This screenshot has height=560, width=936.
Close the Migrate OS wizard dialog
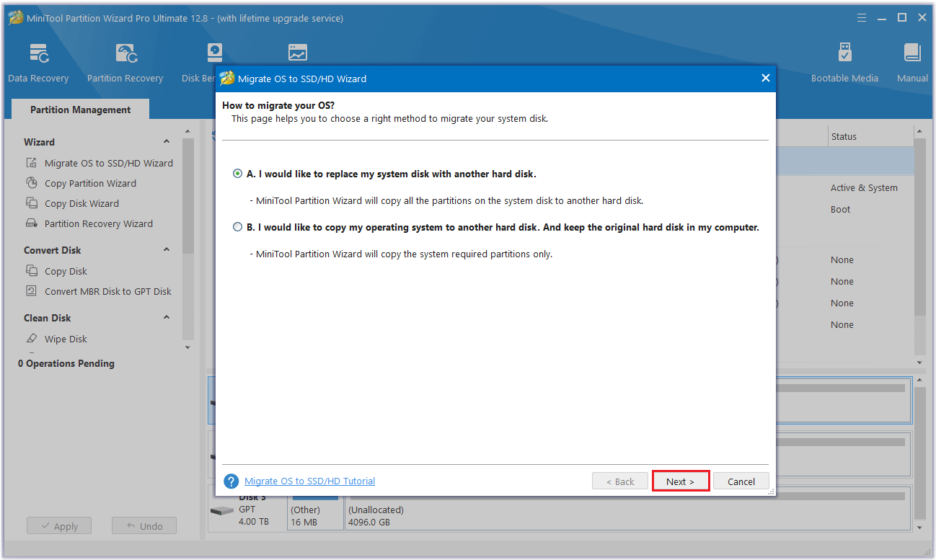(766, 78)
